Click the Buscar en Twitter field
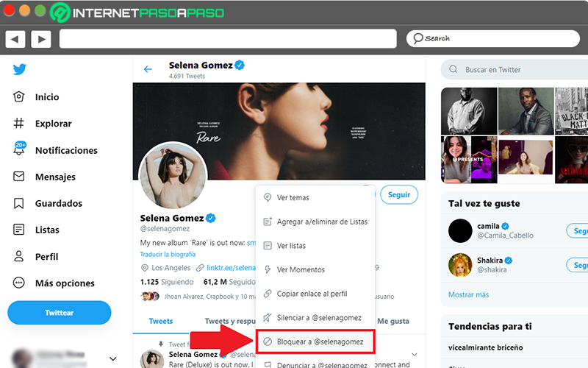 (514, 69)
